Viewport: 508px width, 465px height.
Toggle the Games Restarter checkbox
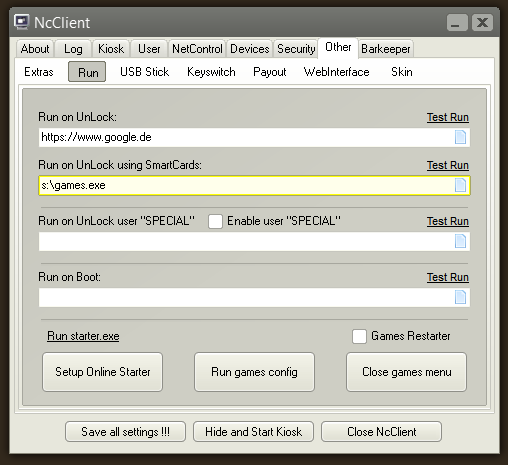[x=359, y=336]
